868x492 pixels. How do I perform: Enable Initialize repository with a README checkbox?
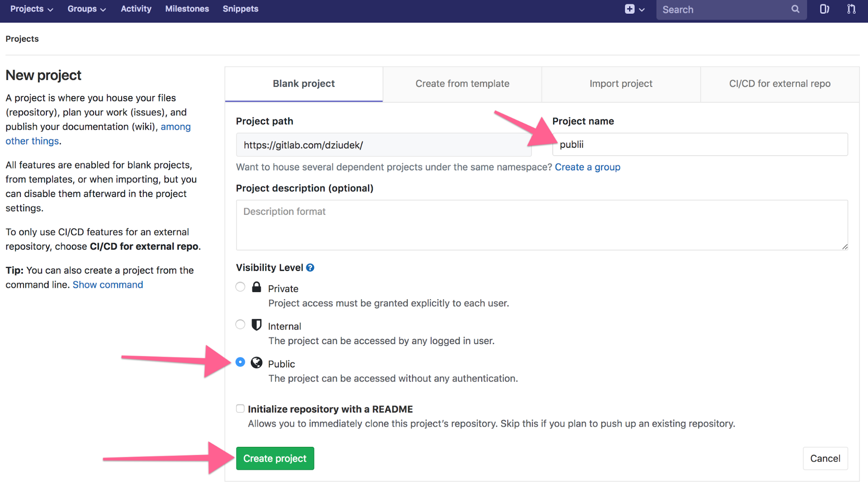(x=240, y=409)
